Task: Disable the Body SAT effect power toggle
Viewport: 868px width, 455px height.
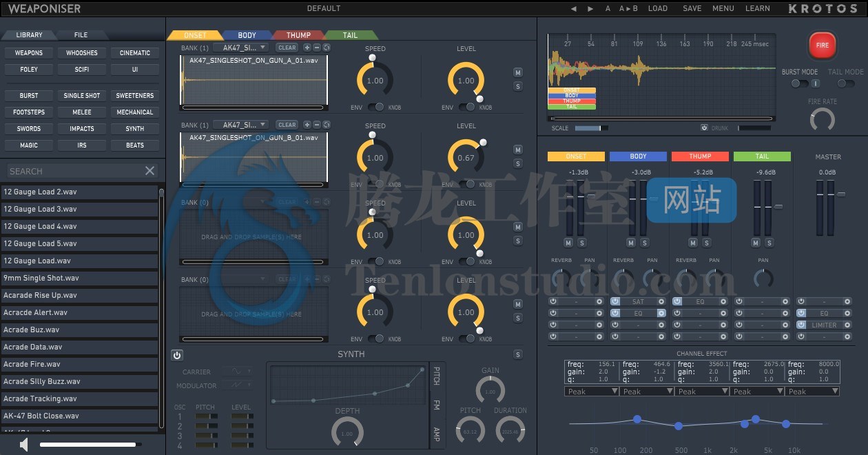Action: click(615, 301)
